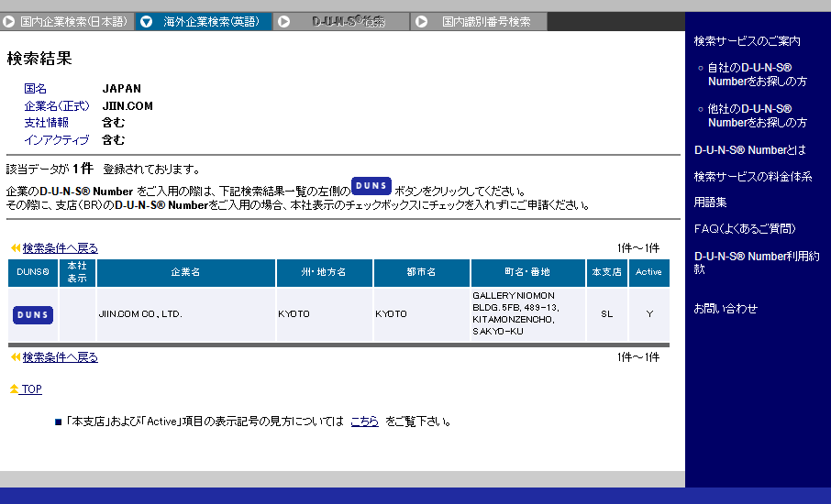The image size is (831, 504).
Task: Switch to the 国内識別番号検索 tab
Action: (479, 22)
